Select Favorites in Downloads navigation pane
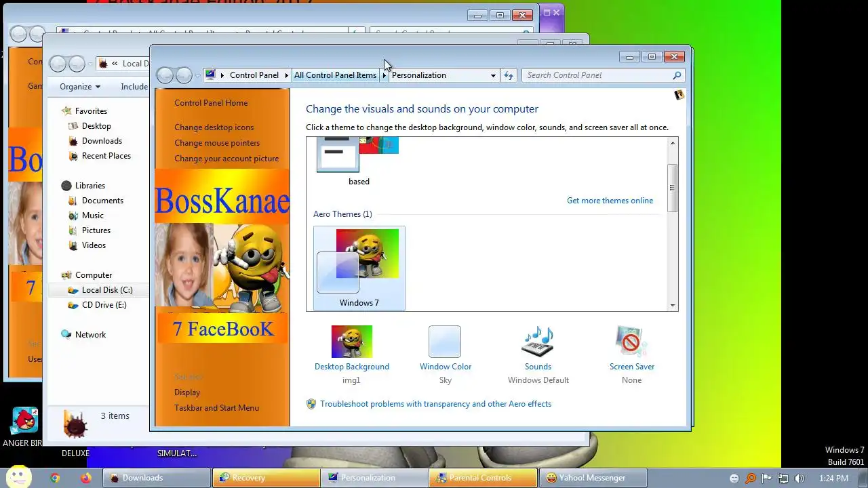Image resolution: width=868 pixels, height=488 pixels. [x=91, y=111]
